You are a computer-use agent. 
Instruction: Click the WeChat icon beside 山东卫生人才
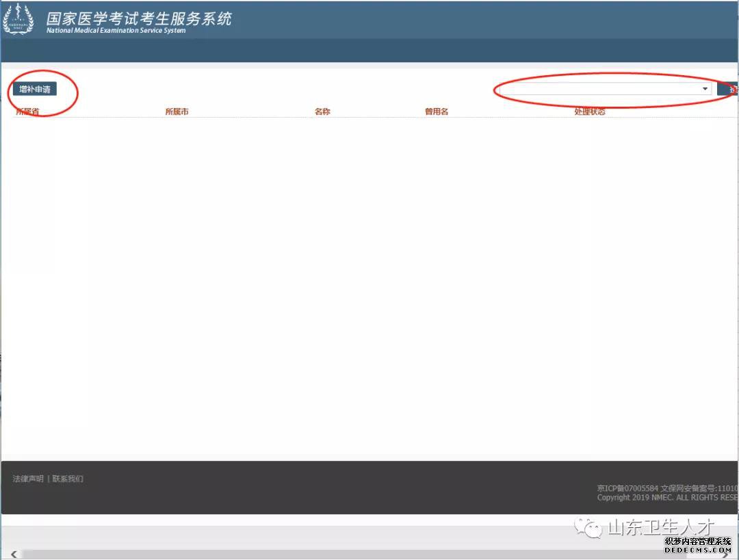[588, 528]
